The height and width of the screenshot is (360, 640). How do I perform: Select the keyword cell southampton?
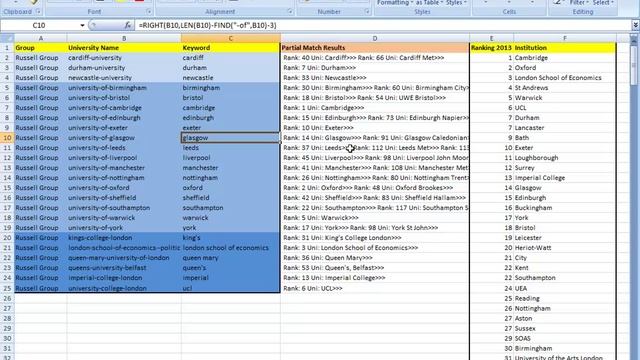(x=231, y=208)
